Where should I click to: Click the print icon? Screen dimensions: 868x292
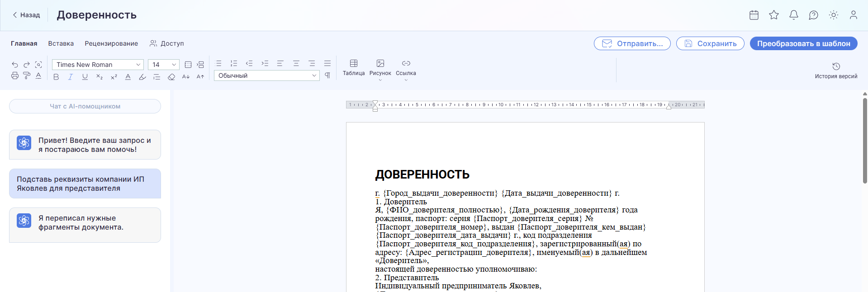(x=15, y=76)
